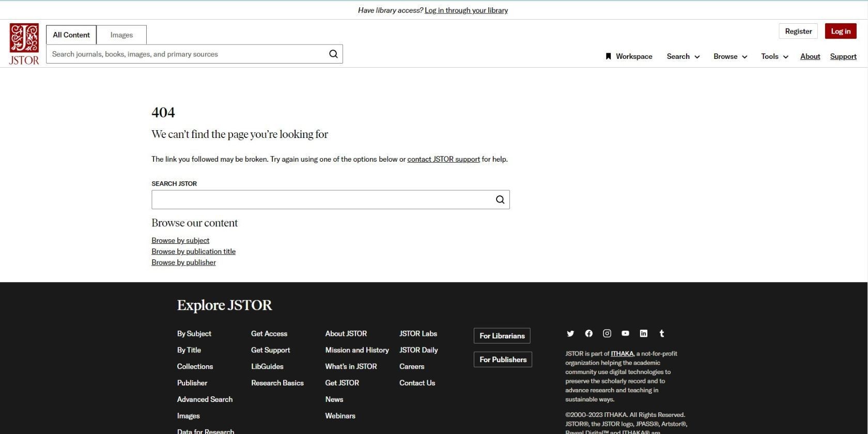
Task: Open Collections footer link
Action: (195, 366)
